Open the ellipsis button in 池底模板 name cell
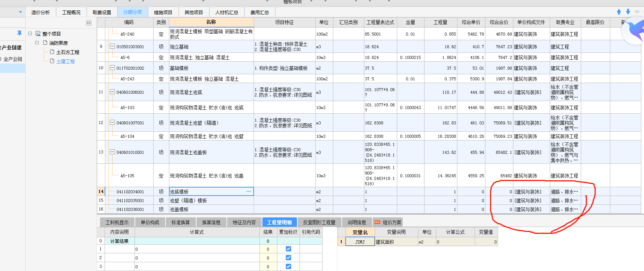The image size is (644, 271). pos(249,191)
